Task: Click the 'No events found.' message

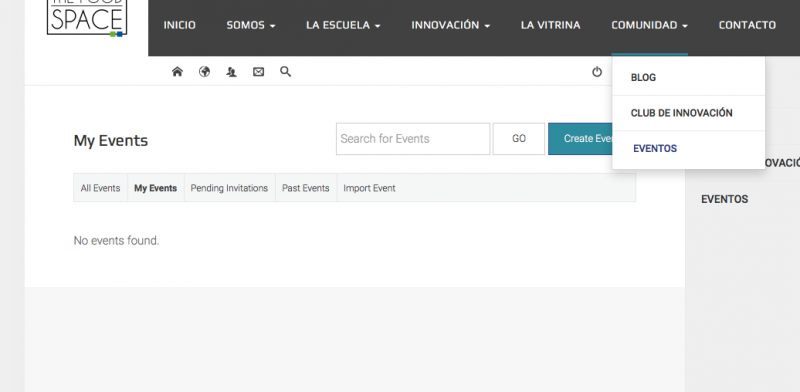Action: click(116, 240)
